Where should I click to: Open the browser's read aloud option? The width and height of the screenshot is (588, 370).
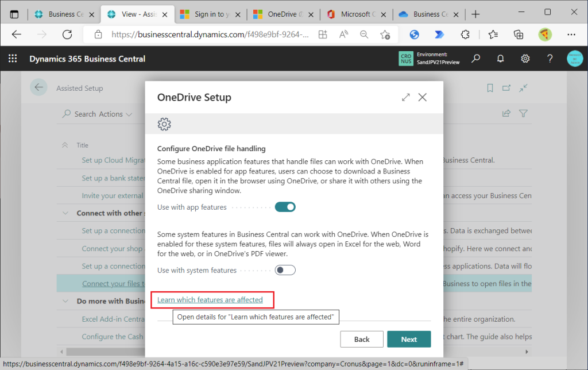click(343, 34)
